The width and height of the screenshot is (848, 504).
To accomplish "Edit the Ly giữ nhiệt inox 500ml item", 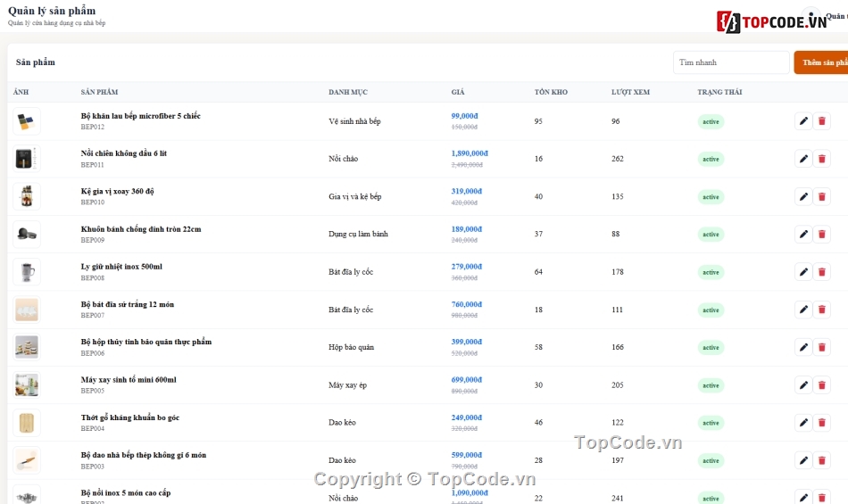I will (x=803, y=272).
